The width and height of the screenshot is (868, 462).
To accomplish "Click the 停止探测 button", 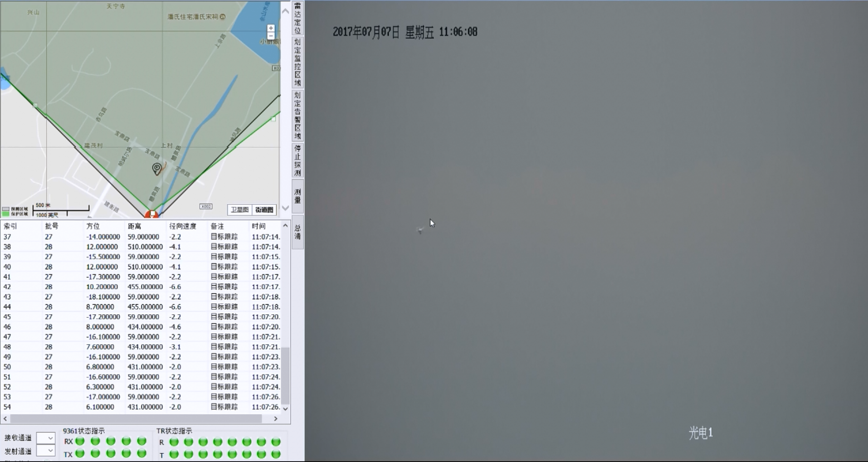I will (x=297, y=160).
